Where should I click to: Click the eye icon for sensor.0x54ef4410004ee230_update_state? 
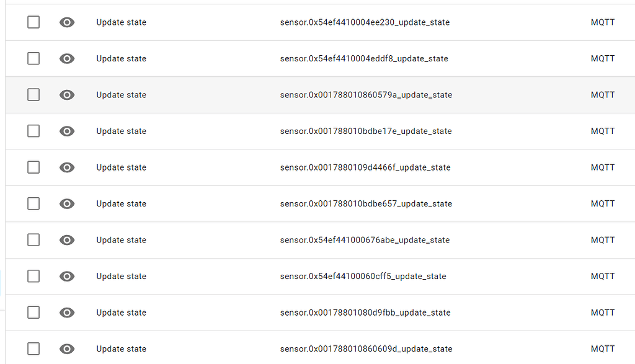pyautogui.click(x=66, y=22)
